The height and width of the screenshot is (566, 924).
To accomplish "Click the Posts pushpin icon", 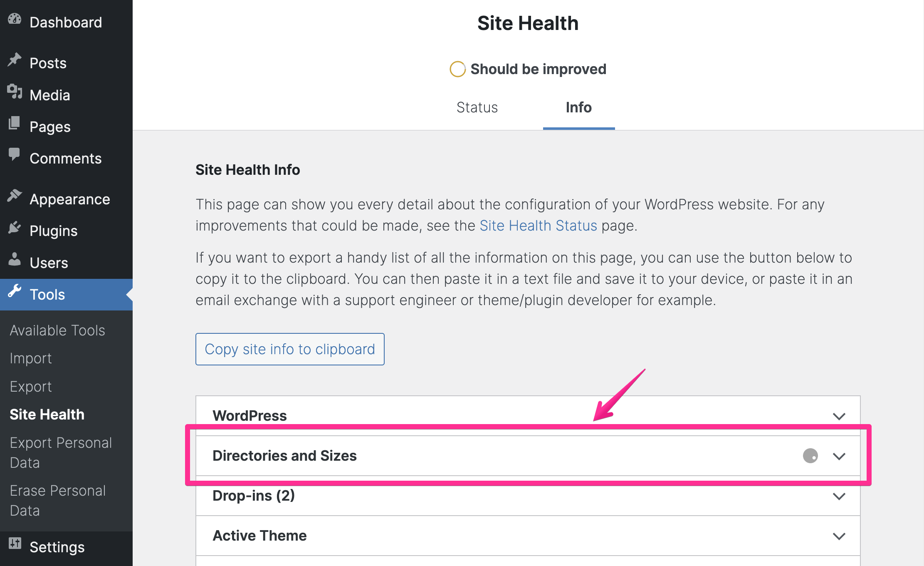I will 15,60.
